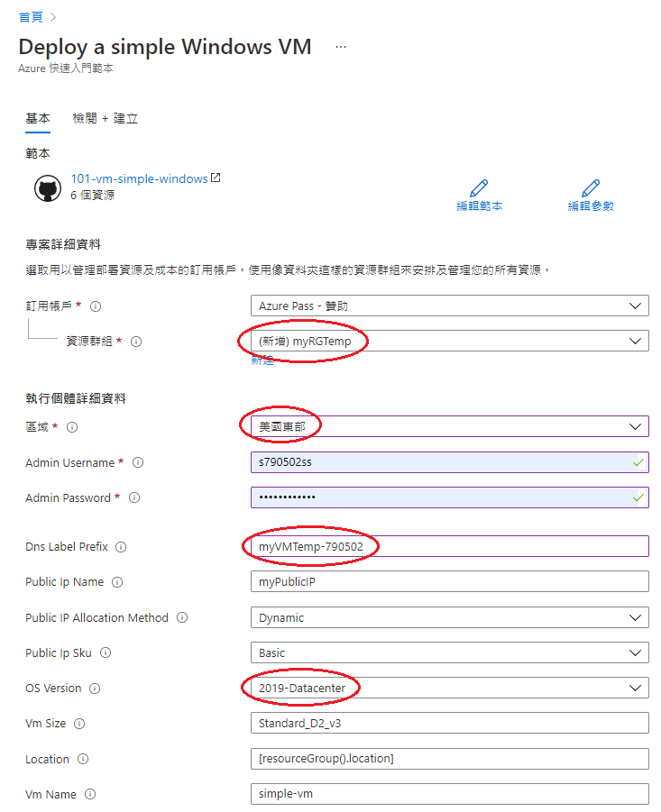The image size is (661, 812).
Task: Switch to the 檢閱 + 建立 tab
Action: click(x=106, y=119)
